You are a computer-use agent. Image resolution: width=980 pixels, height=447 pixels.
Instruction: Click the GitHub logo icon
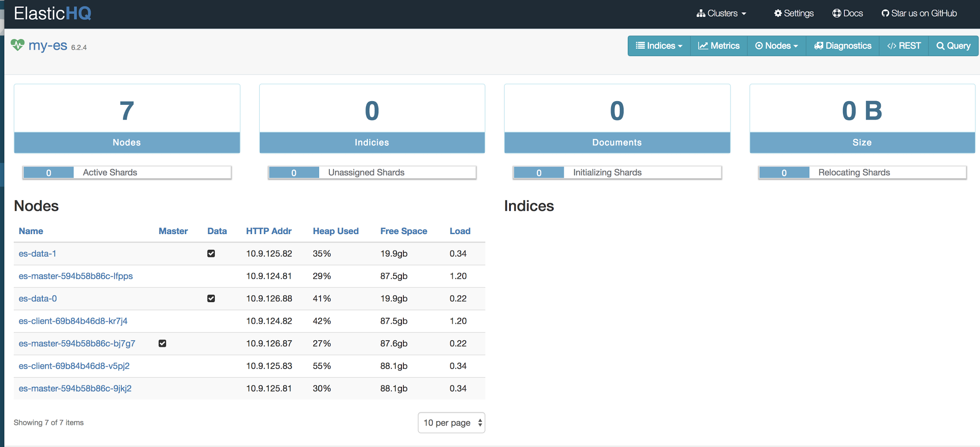tap(885, 13)
